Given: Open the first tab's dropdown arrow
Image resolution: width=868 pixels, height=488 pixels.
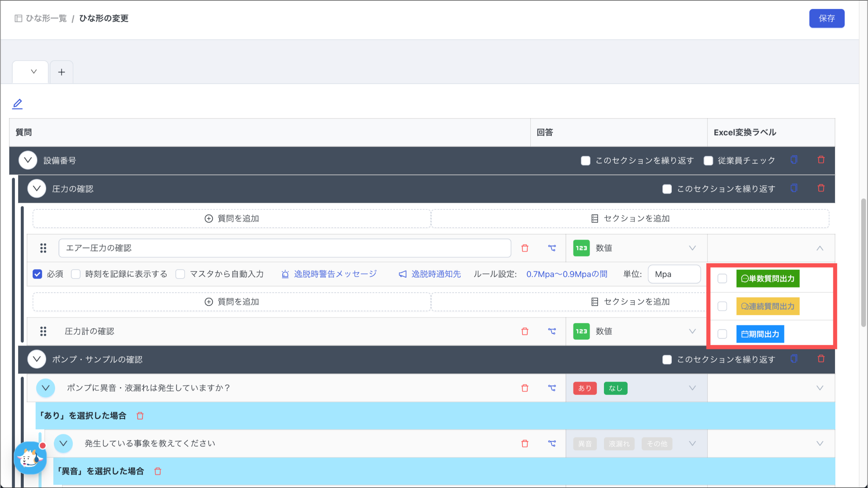Looking at the screenshot, I should (33, 72).
